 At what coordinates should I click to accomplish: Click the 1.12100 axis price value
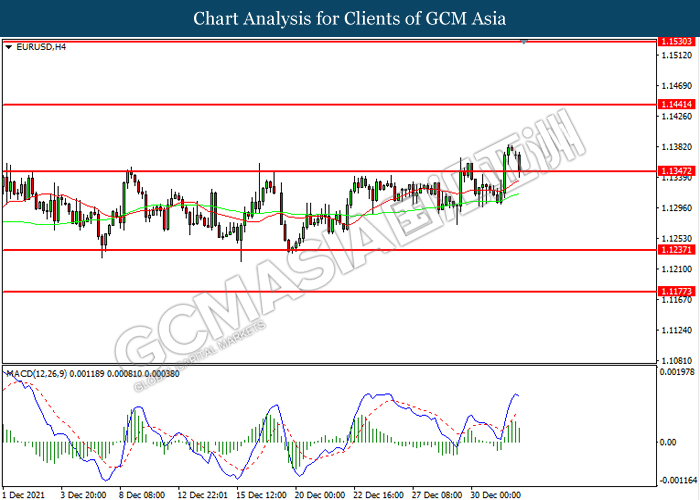pyautogui.click(x=677, y=269)
